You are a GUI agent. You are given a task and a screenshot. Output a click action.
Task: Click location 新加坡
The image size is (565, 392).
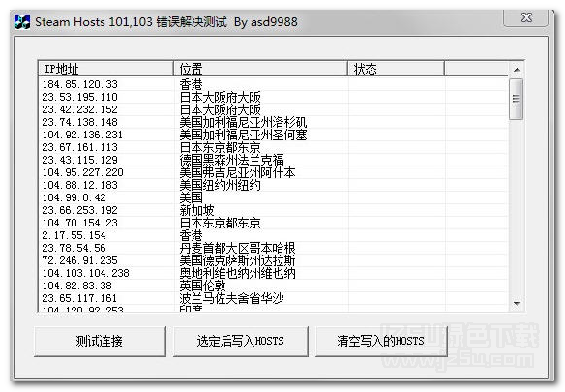tap(196, 210)
